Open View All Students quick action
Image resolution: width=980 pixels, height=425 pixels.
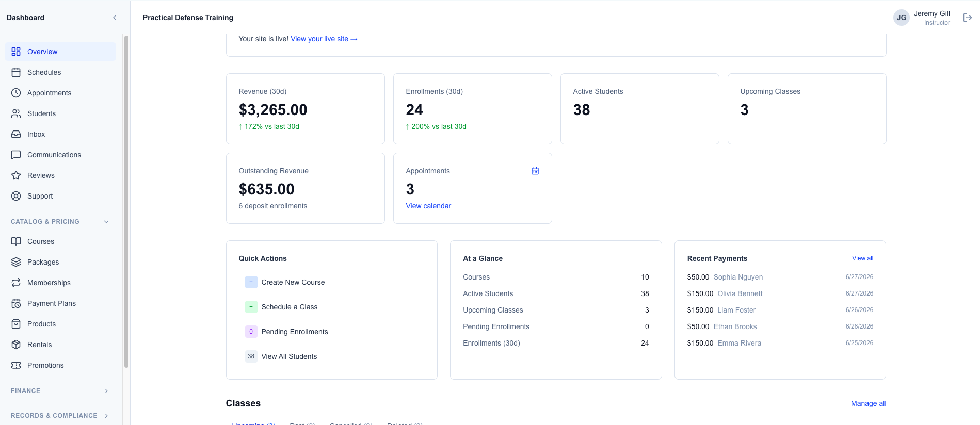coord(332,356)
